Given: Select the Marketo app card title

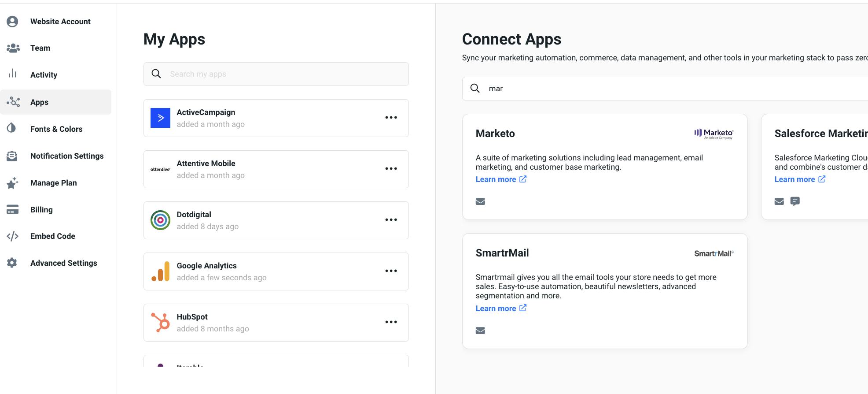Looking at the screenshot, I should (495, 134).
